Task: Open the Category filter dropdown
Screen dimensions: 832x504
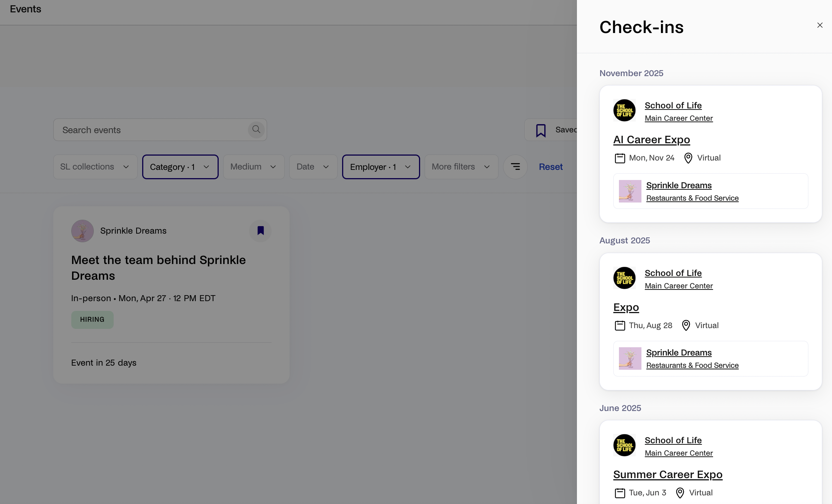Action: pyautogui.click(x=180, y=167)
